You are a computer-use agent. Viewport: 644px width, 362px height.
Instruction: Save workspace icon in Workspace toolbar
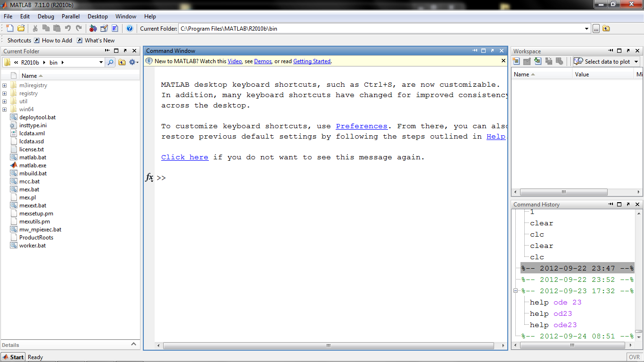[x=549, y=61]
